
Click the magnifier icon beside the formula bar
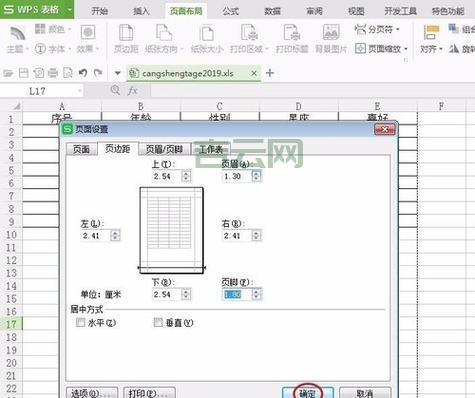pyautogui.click(x=115, y=90)
